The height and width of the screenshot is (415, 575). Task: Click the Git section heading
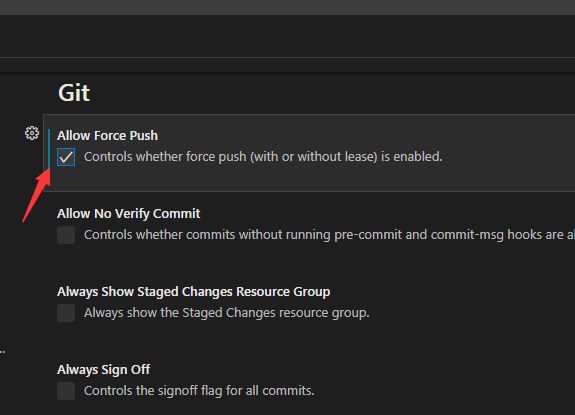74,93
